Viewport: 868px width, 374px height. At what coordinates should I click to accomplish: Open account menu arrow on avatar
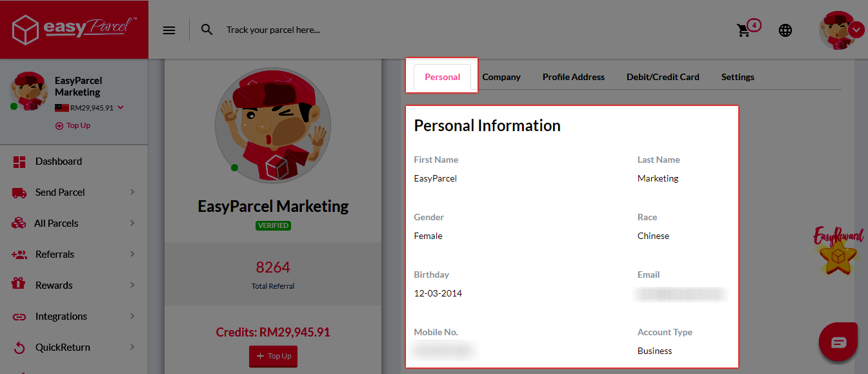[857, 30]
